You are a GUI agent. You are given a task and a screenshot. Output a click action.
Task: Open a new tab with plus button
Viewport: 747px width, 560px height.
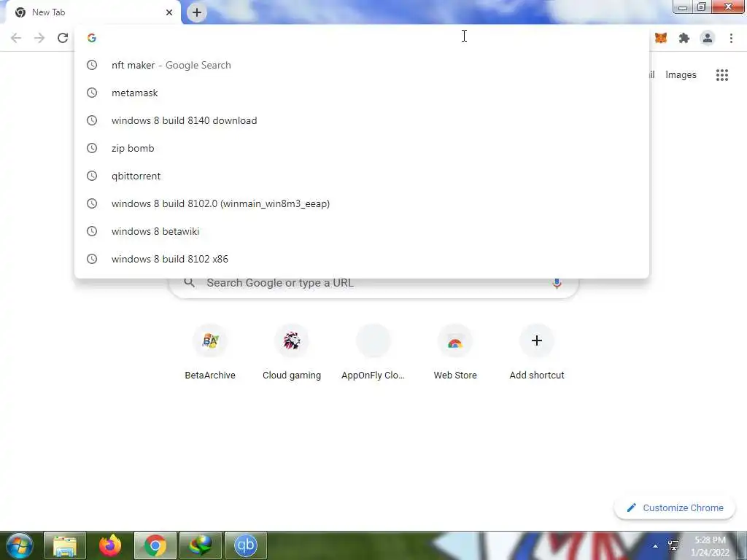(x=197, y=12)
